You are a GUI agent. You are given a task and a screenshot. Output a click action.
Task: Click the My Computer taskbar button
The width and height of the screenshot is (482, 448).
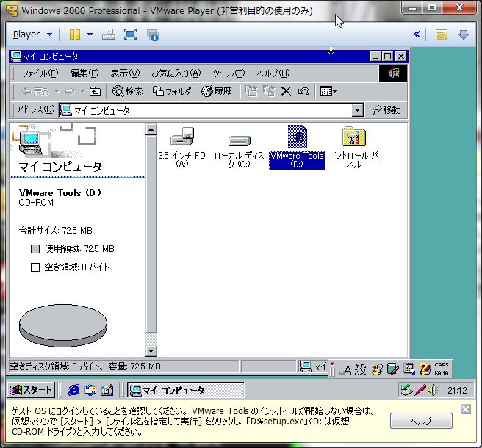click(186, 390)
